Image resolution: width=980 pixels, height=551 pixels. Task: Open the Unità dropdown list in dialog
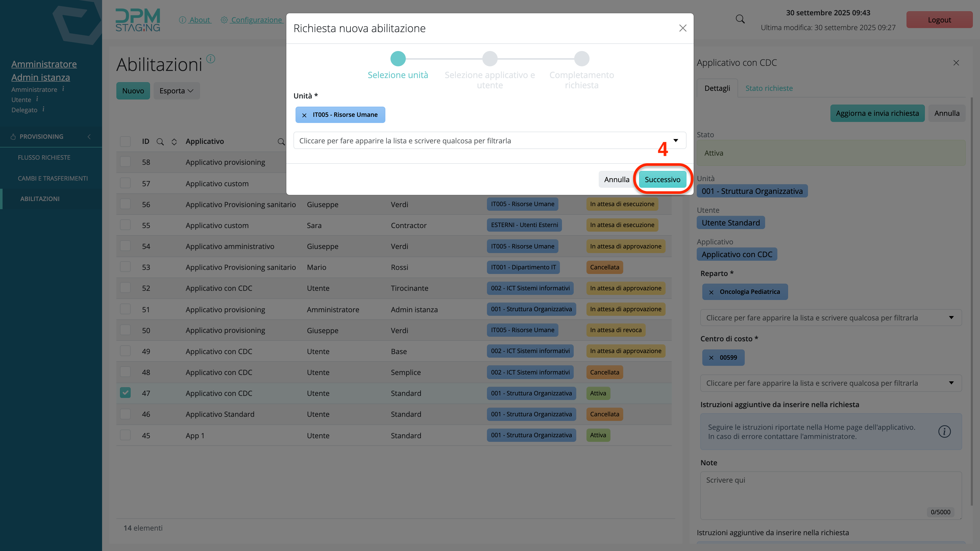click(x=489, y=141)
